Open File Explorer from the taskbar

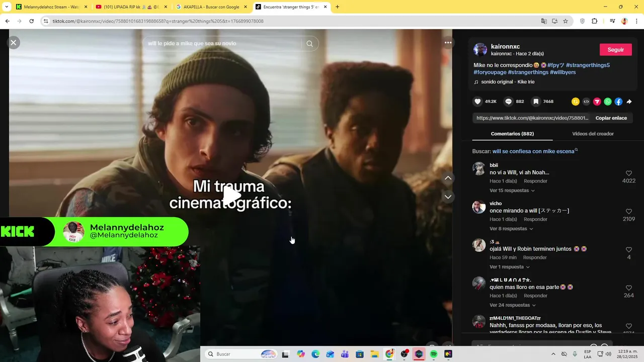click(x=374, y=354)
